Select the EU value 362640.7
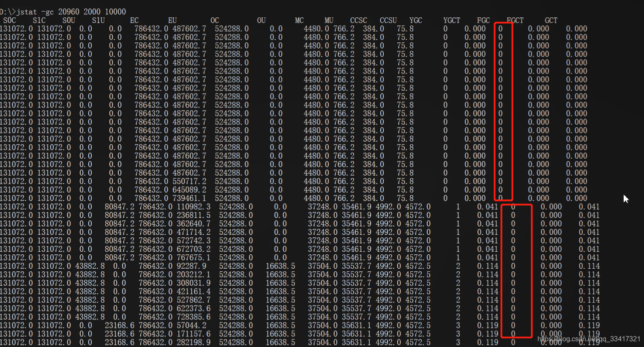Viewport: 644px width, 347px height. 194,223
